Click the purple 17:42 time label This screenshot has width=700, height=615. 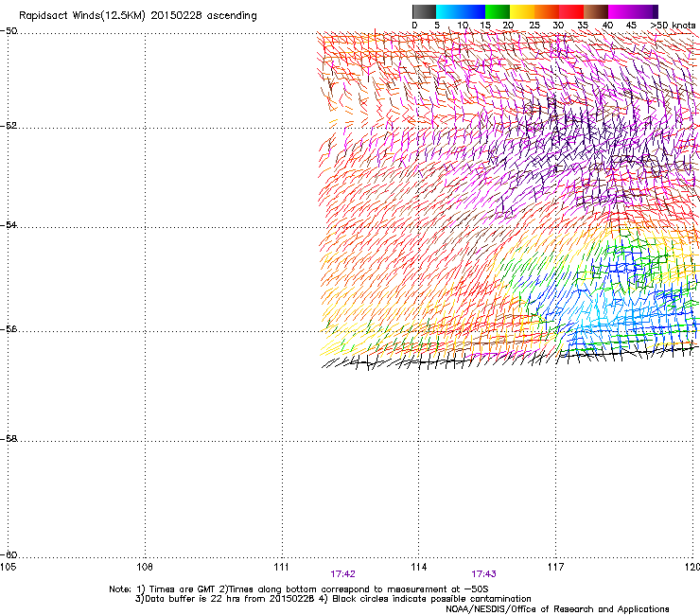pyautogui.click(x=342, y=574)
